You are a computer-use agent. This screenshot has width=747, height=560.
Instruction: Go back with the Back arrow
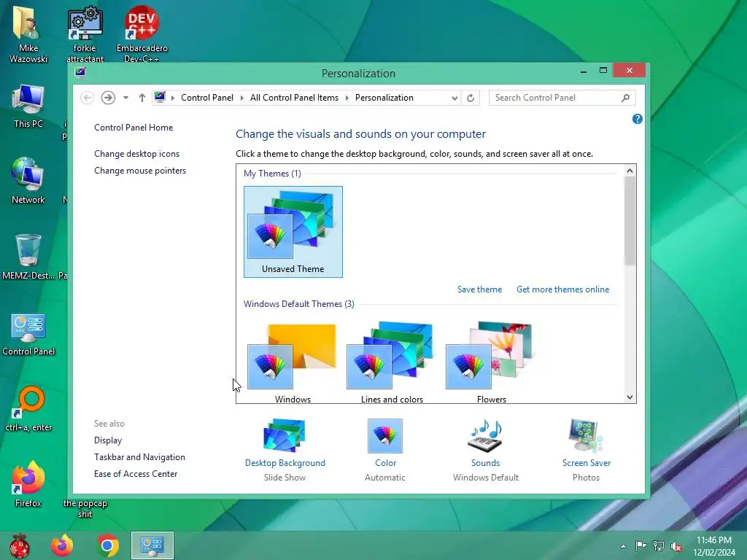tap(87, 98)
